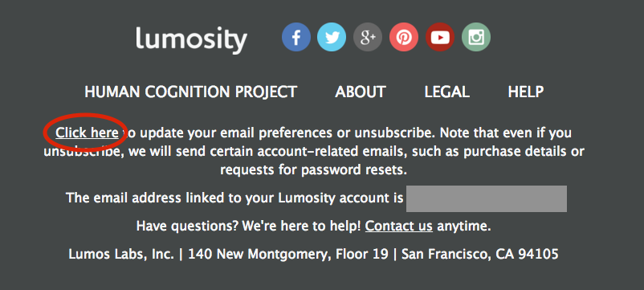Click the "San Francisco, CA 94105" text
This screenshot has width=644, height=290.
tap(480, 255)
